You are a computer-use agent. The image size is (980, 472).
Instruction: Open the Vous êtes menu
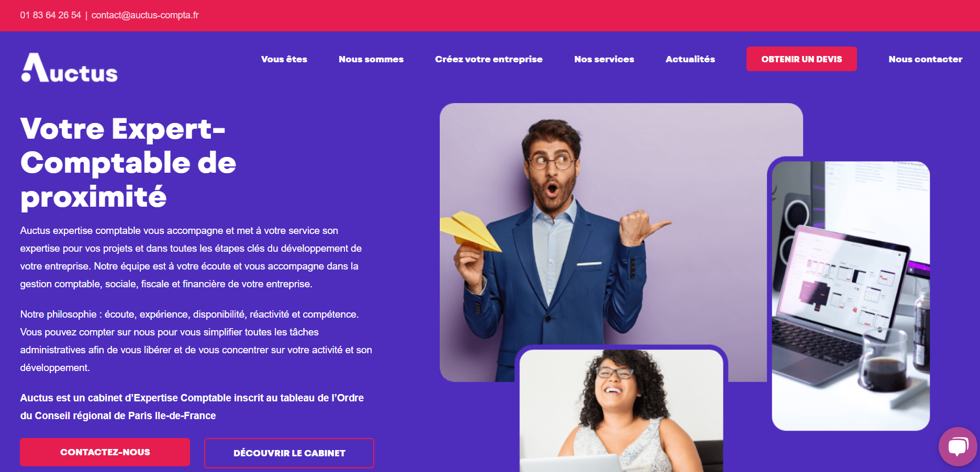tap(284, 59)
